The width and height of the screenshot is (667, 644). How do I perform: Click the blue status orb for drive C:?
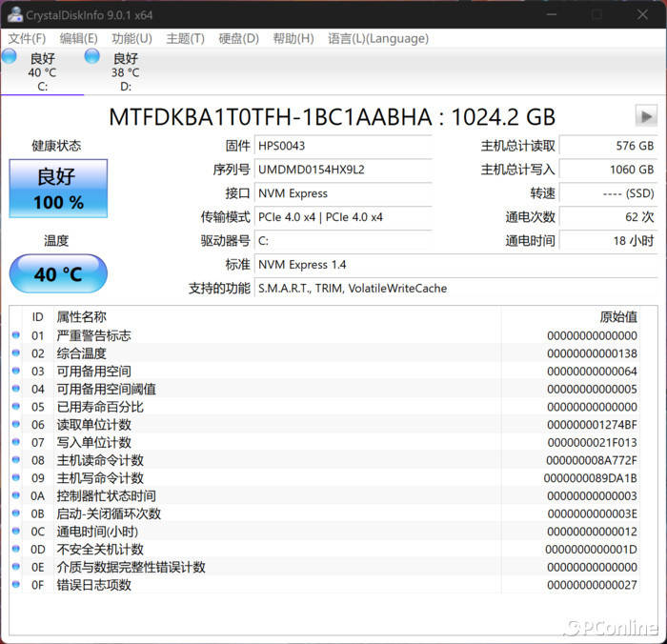click(x=10, y=56)
